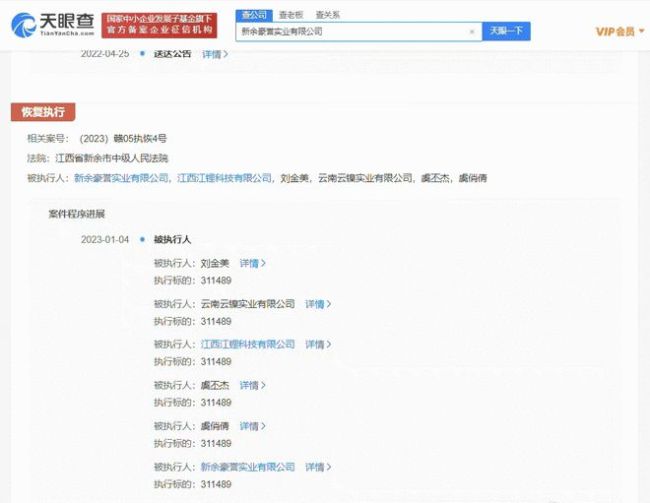The width and height of the screenshot is (650, 503).
Task: Open the 新余豪誉实业有限公司 link in the 被执行人 summary
Action: click(121, 178)
